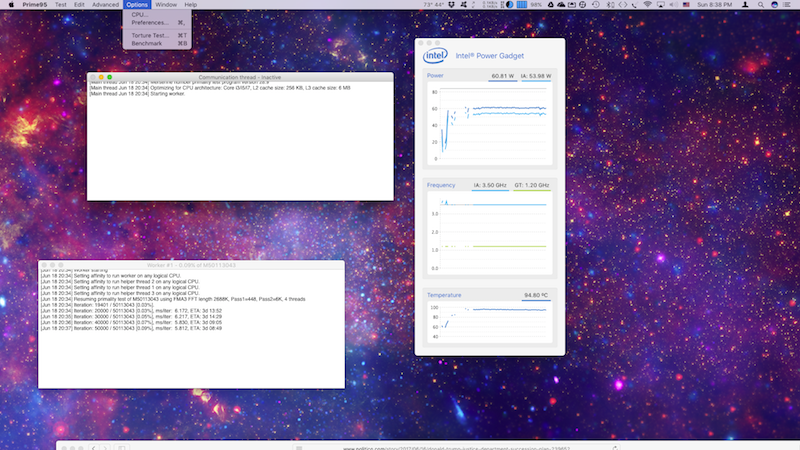Click the Temperature section label

pyautogui.click(x=444, y=295)
